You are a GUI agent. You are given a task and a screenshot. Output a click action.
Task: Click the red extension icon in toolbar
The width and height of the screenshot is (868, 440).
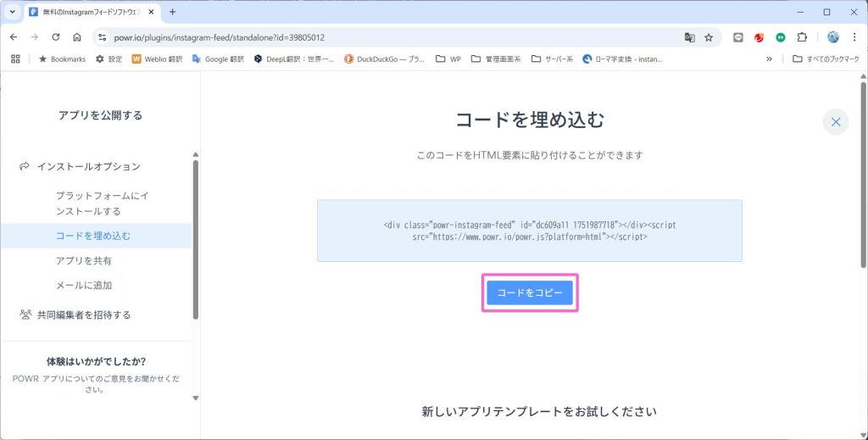point(759,37)
